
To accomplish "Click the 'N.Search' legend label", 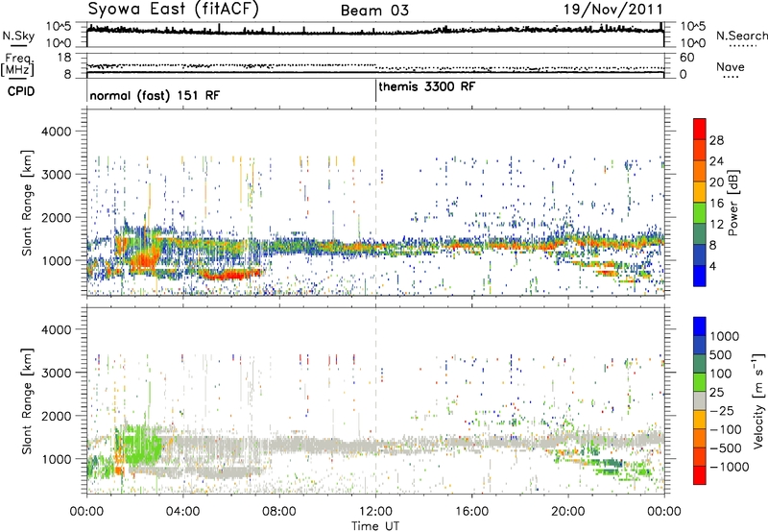I will pyautogui.click(x=741, y=36).
